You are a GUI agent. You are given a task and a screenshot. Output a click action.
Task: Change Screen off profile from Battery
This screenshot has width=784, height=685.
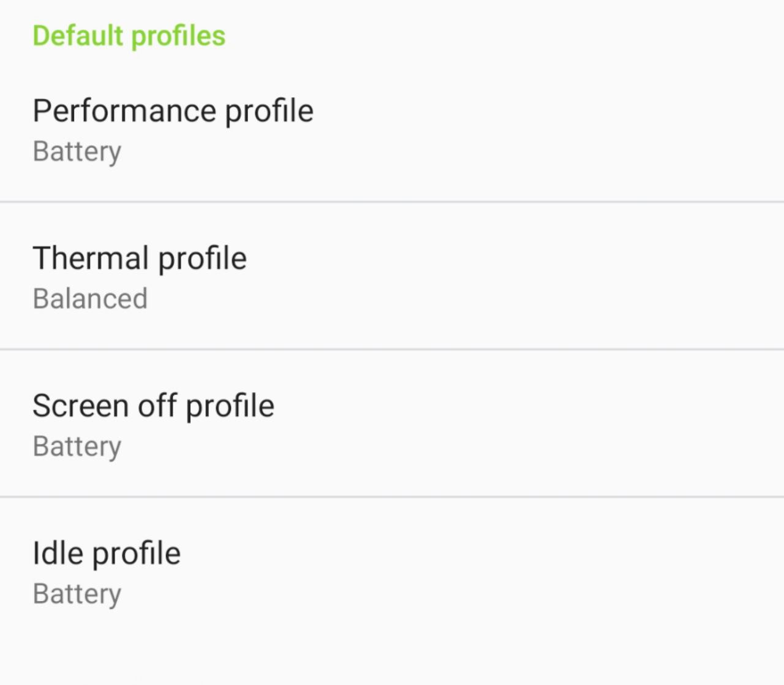coord(392,423)
